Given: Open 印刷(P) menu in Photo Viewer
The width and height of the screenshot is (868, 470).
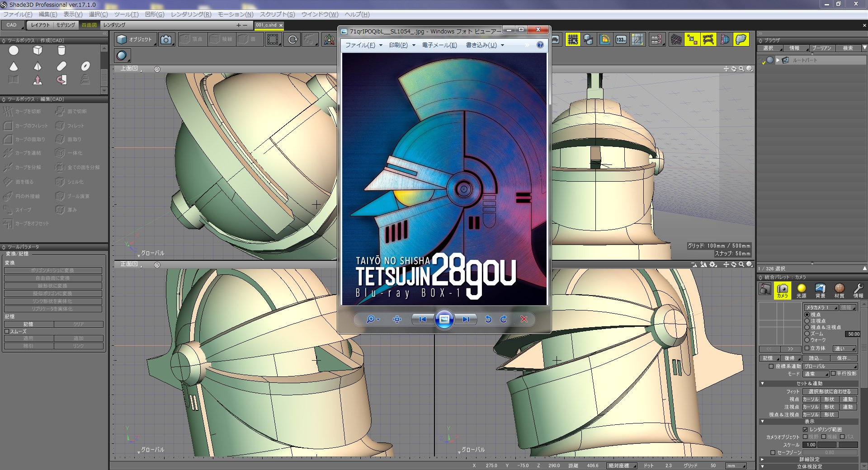Looking at the screenshot, I should click(x=402, y=45).
